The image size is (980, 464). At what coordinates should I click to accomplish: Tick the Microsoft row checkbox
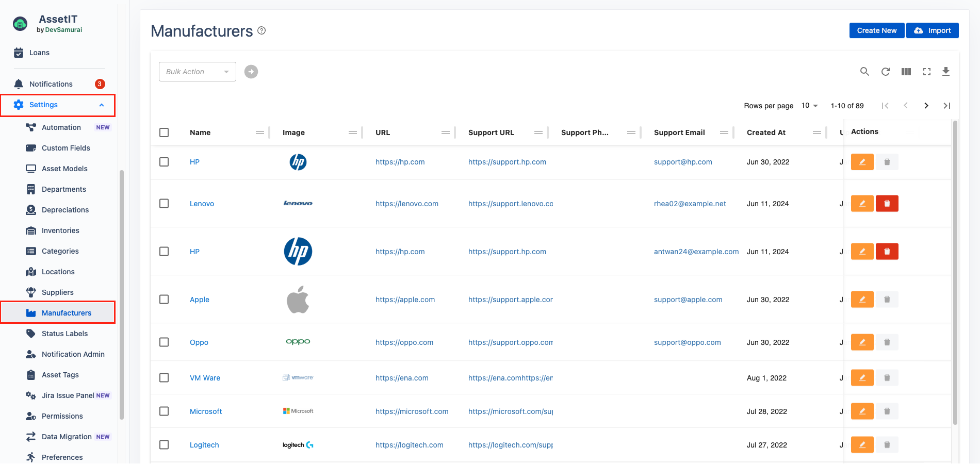pyautogui.click(x=164, y=411)
